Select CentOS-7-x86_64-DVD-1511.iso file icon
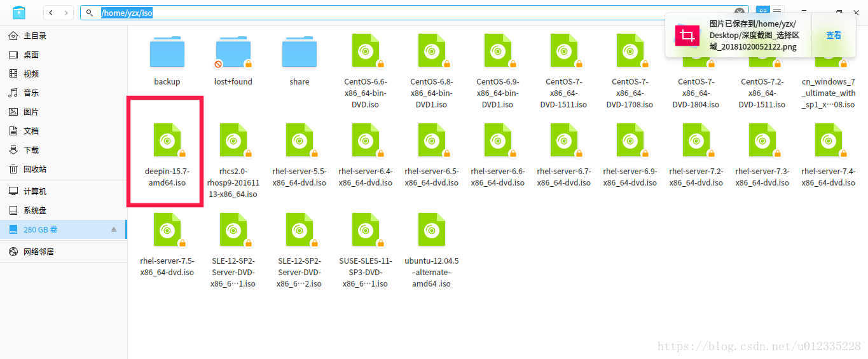This screenshot has width=868, height=359. pyautogui.click(x=564, y=51)
